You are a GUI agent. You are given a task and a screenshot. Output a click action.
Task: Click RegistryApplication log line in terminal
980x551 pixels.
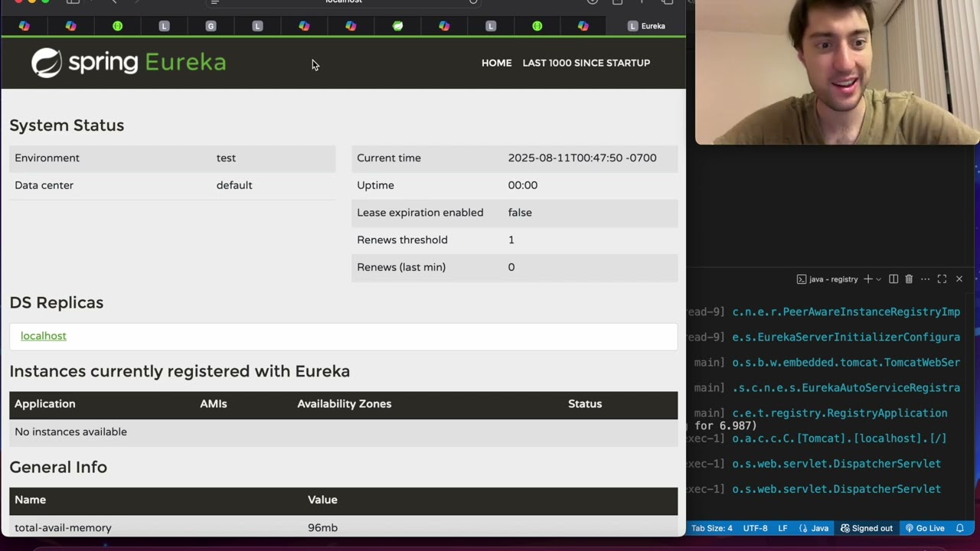pos(840,413)
